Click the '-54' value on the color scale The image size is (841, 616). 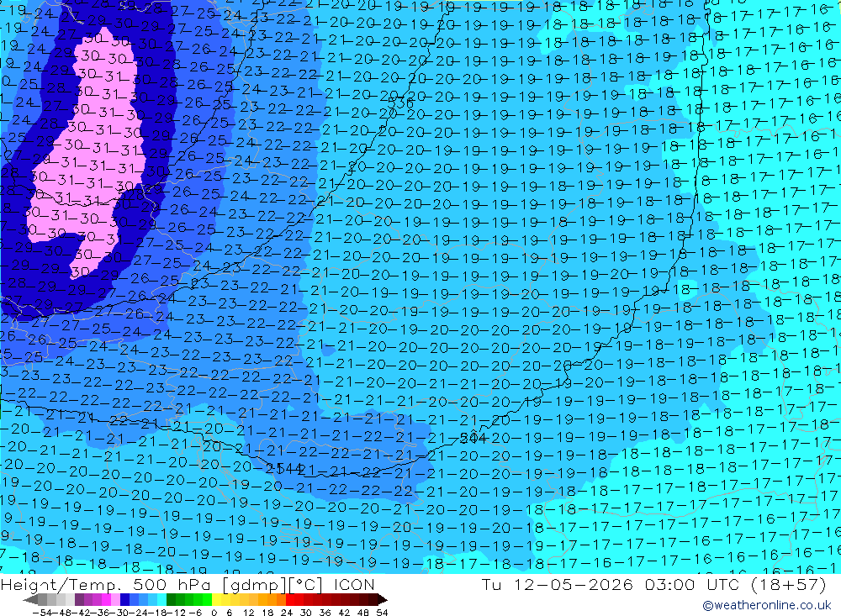[x=42, y=613]
